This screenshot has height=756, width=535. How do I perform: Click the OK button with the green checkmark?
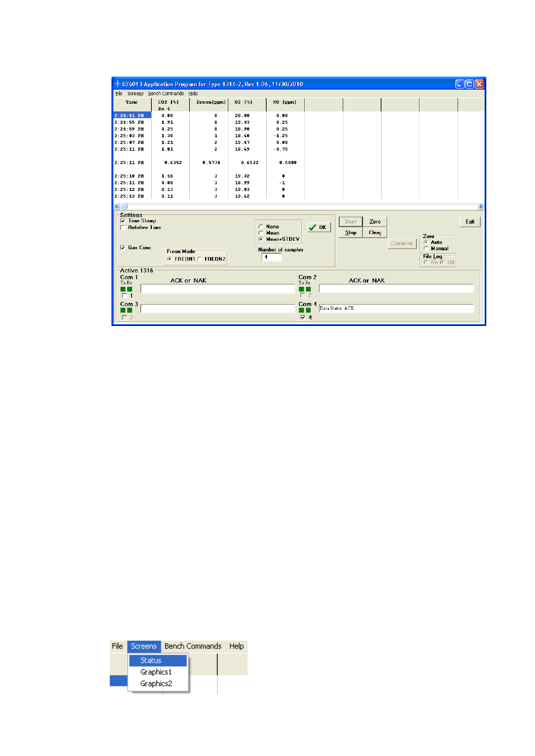(319, 227)
